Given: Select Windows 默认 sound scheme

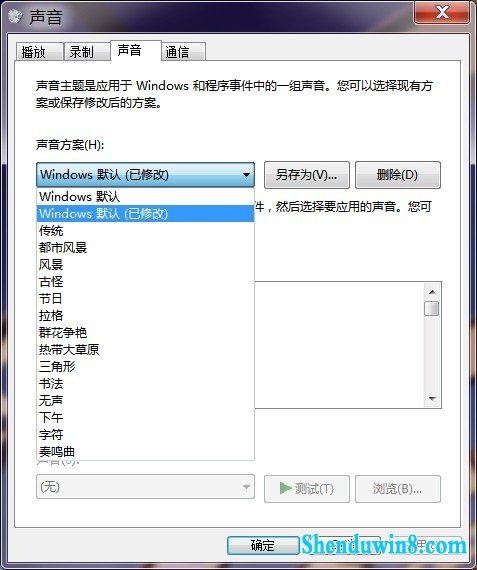Looking at the screenshot, I should [145, 197].
